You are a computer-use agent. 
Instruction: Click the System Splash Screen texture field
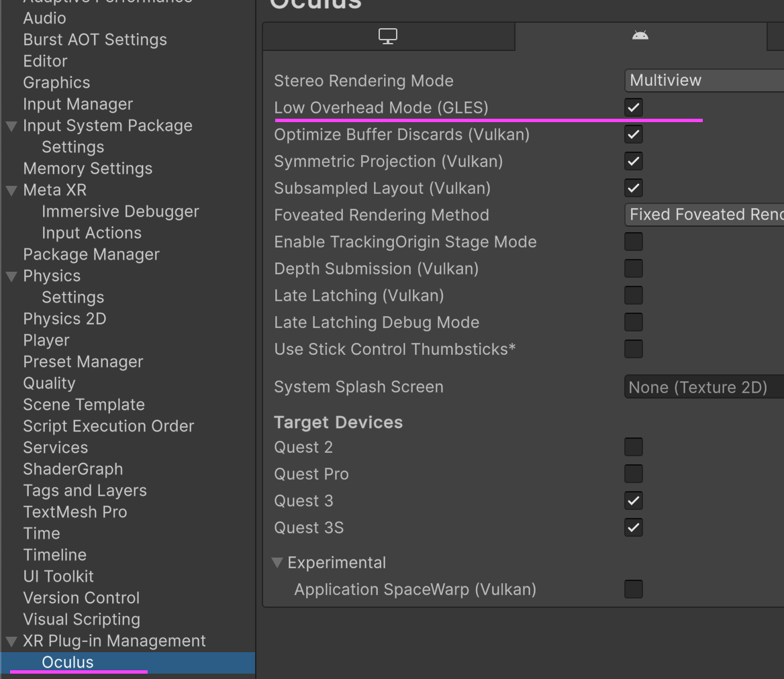[x=704, y=386]
